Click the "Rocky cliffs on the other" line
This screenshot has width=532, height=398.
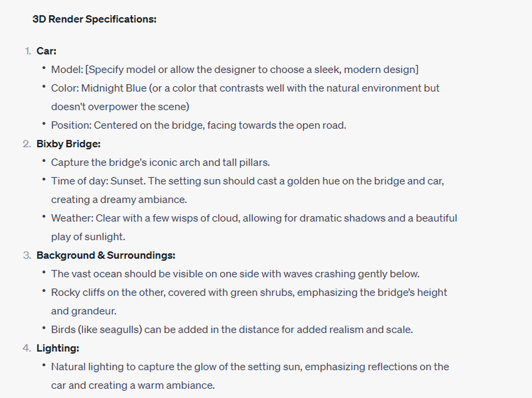pos(249,292)
